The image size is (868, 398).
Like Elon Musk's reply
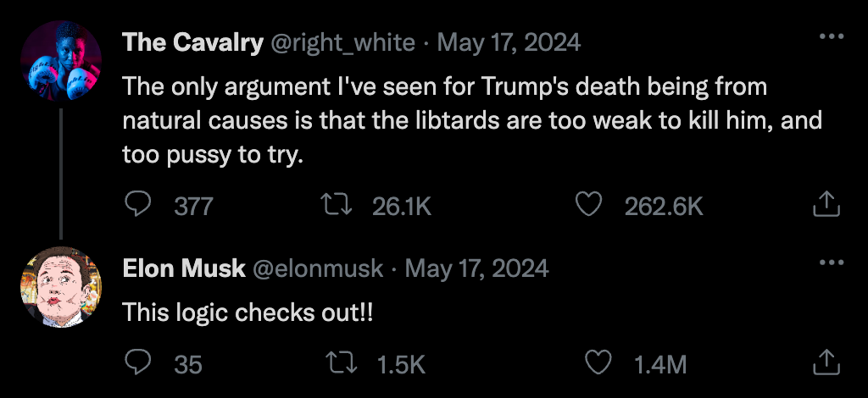[x=598, y=363]
